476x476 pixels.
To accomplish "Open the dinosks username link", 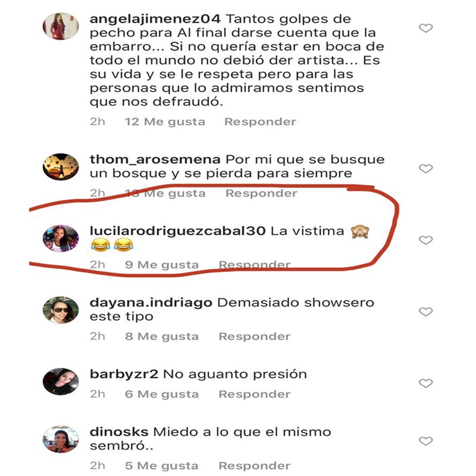I will 119,432.
